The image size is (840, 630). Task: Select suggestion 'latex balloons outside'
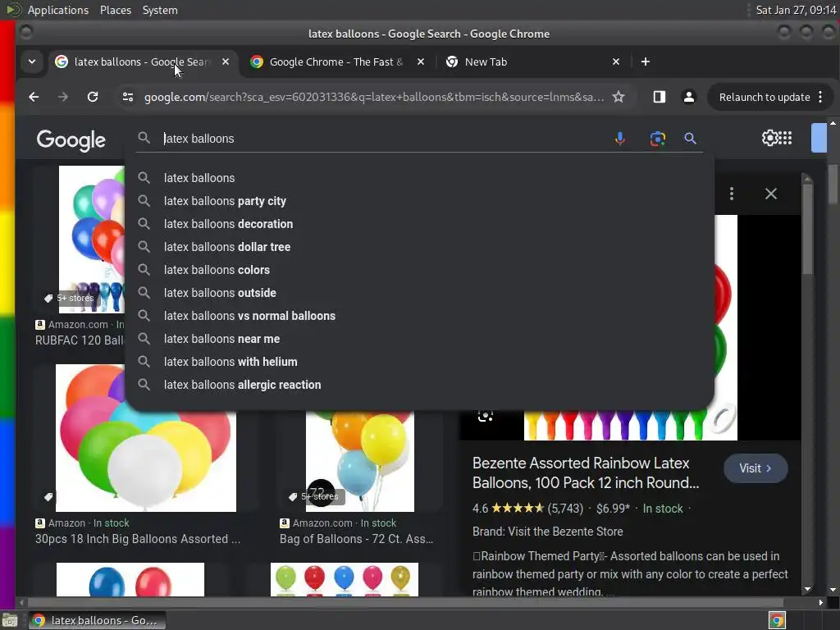(419, 293)
